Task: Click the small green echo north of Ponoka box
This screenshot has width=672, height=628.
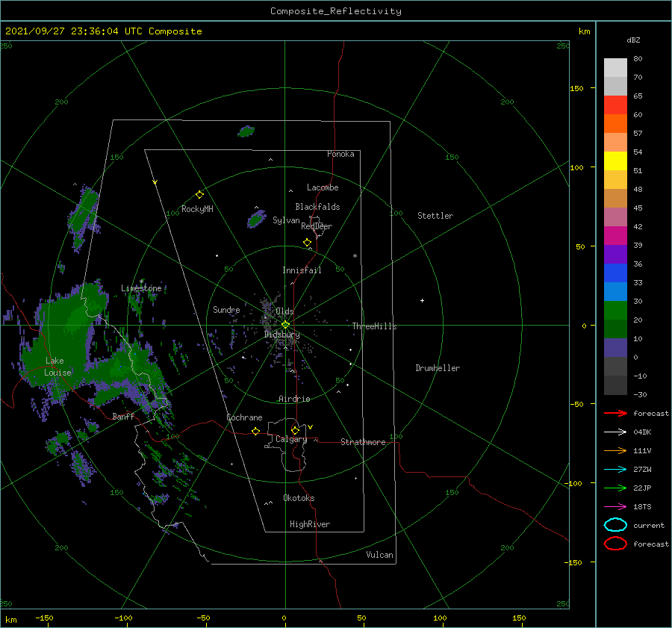Action: [246, 131]
